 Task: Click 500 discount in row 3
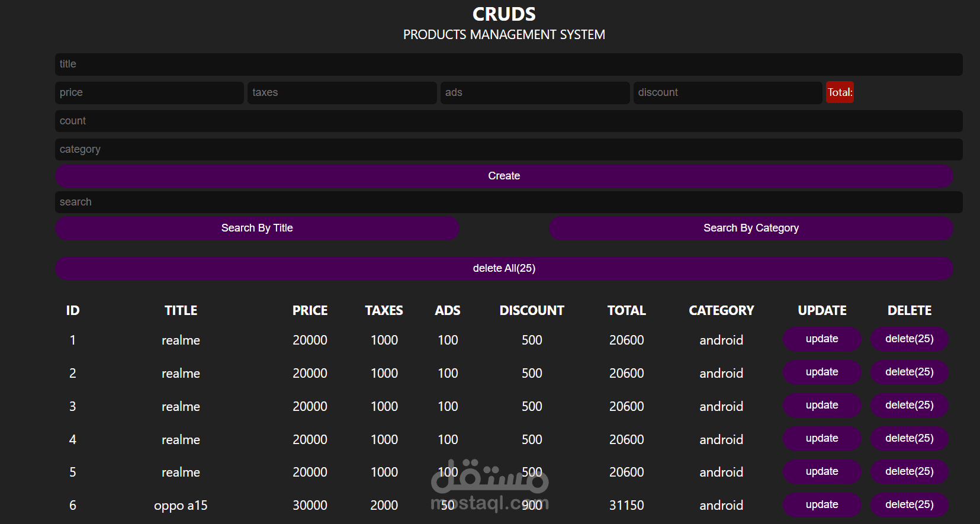(x=532, y=406)
